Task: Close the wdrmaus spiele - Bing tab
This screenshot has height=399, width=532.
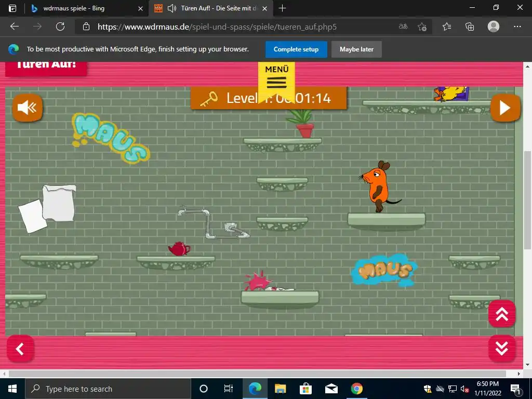Action: point(140,8)
